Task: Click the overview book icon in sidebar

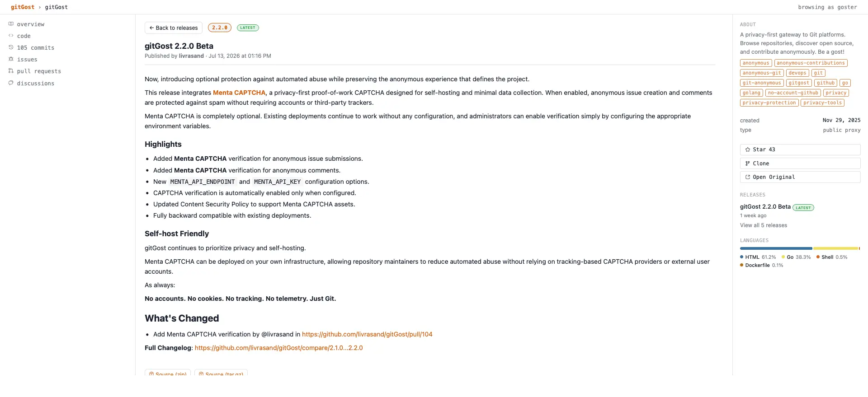Action: (x=11, y=24)
